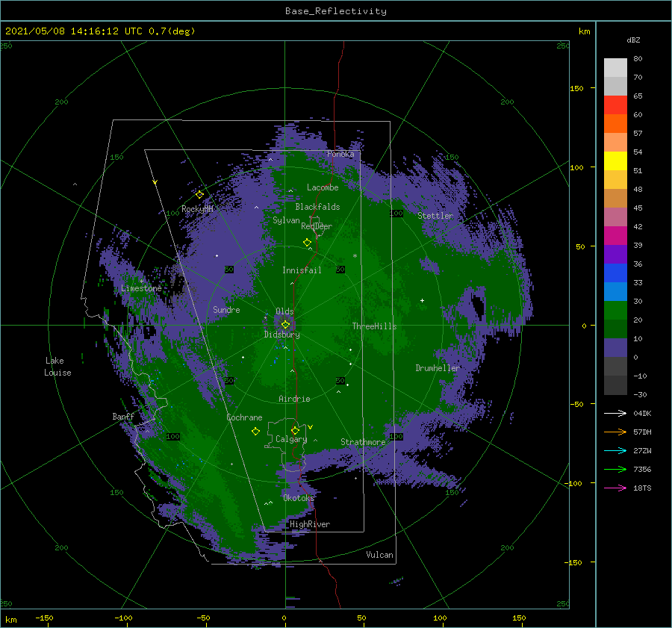Click the yellow diamond marker below RedDeer
This screenshot has height=628, width=672.
pyautogui.click(x=307, y=243)
